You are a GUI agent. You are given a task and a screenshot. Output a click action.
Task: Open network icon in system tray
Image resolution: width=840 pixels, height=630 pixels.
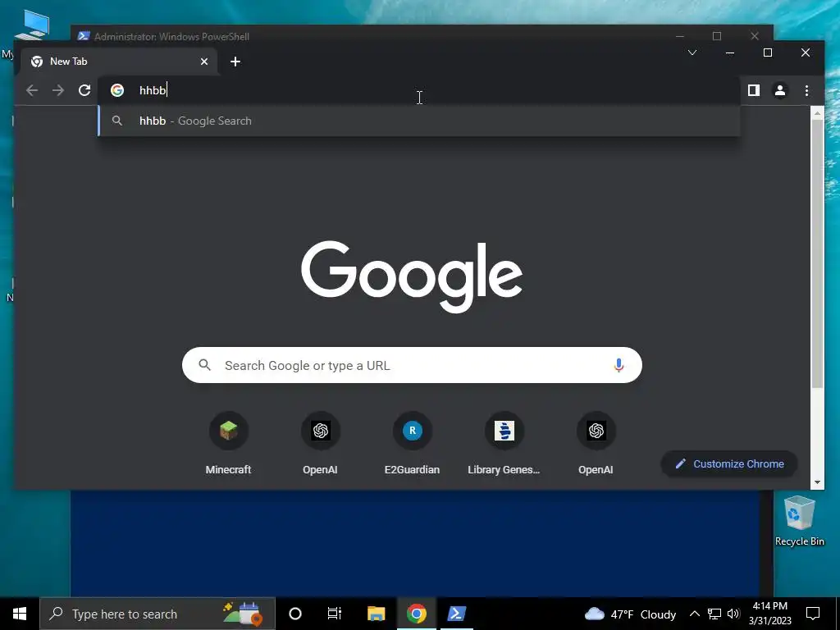(714, 614)
